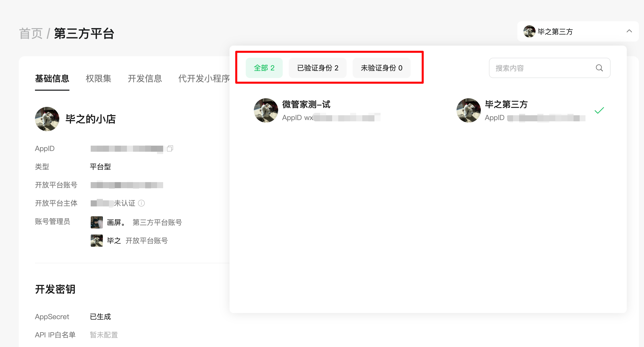Switch to the 权限集 tab
Viewport: 644px width, 347px height.
tap(98, 79)
